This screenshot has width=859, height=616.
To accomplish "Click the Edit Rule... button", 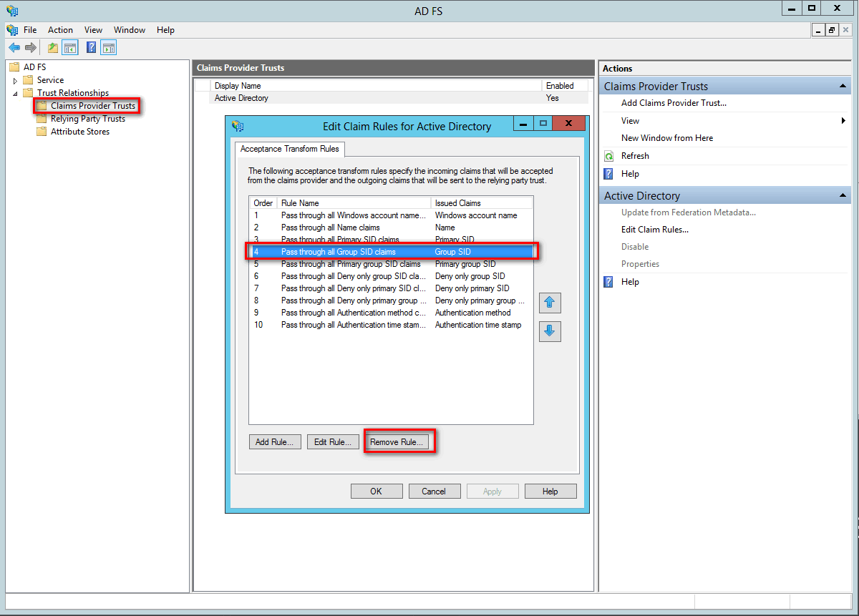I will (333, 442).
